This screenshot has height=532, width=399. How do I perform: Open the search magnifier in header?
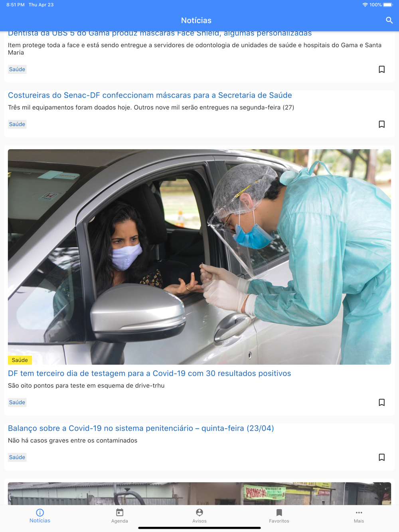click(389, 20)
